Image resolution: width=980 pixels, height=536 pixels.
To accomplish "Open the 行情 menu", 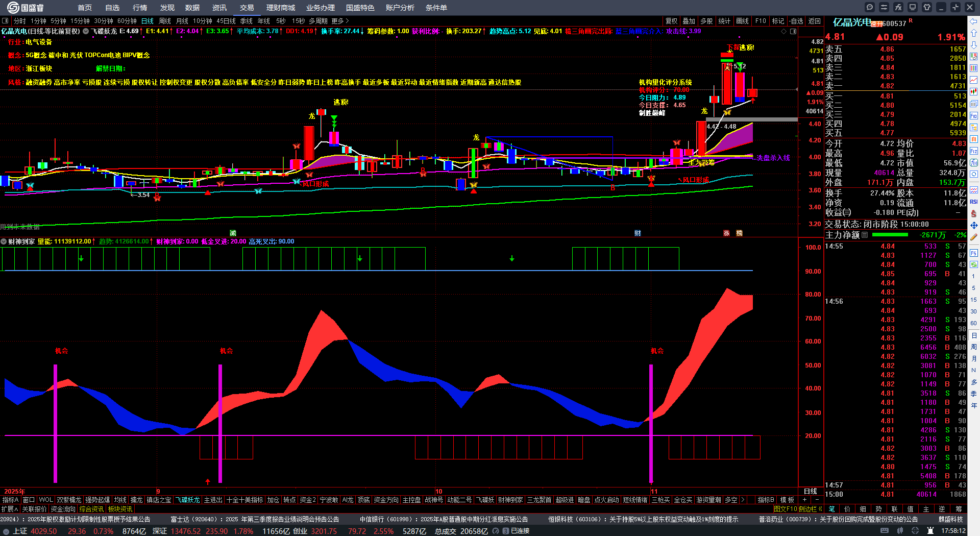I will [x=139, y=8].
